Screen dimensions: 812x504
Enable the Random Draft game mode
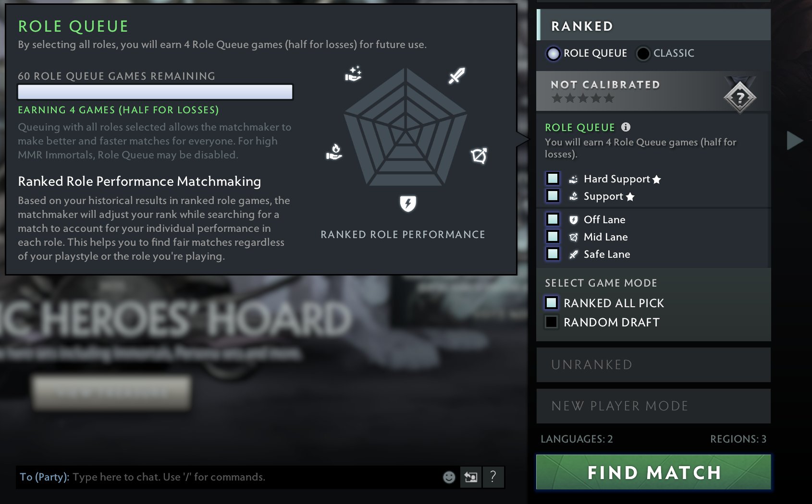point(551,322)
